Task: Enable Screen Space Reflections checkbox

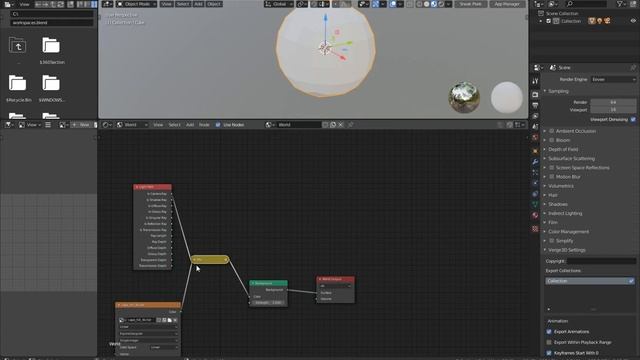Action: (551, 168)
